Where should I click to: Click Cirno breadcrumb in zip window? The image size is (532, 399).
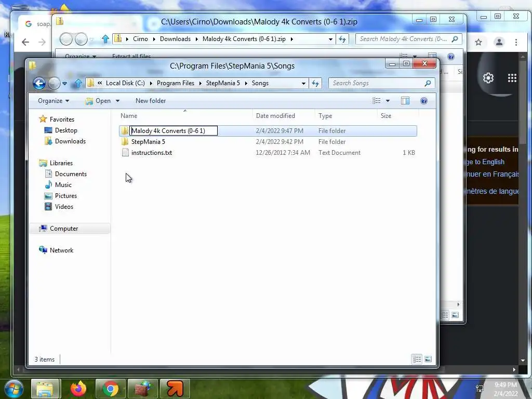point(140,39)
